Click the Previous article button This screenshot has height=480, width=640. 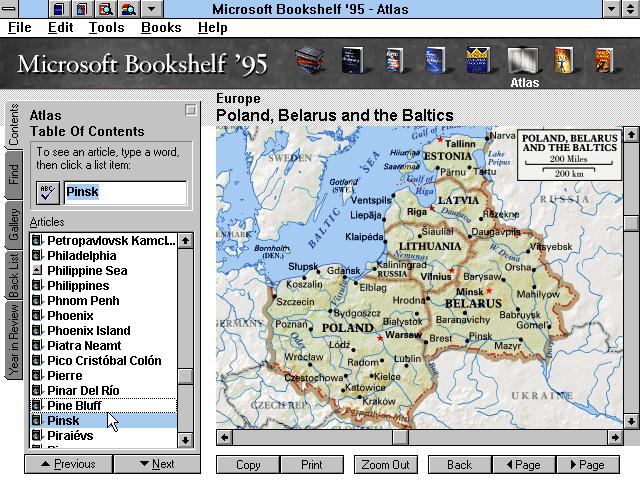click(x=69, y=464)
